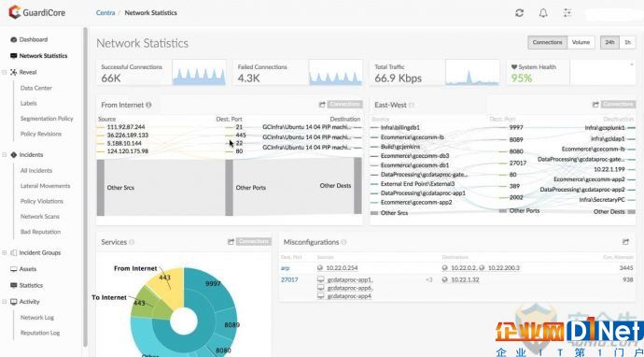The width and height of the screenshot is (644, 357).
Task: Select the 24h time range
Action: (x=609, y=42)
